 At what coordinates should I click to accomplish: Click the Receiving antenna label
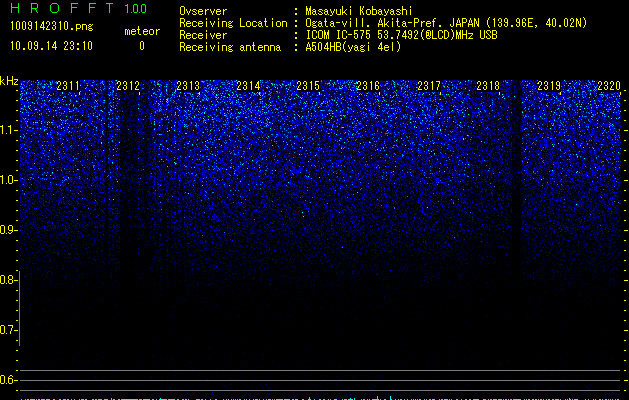click(230, 47)
